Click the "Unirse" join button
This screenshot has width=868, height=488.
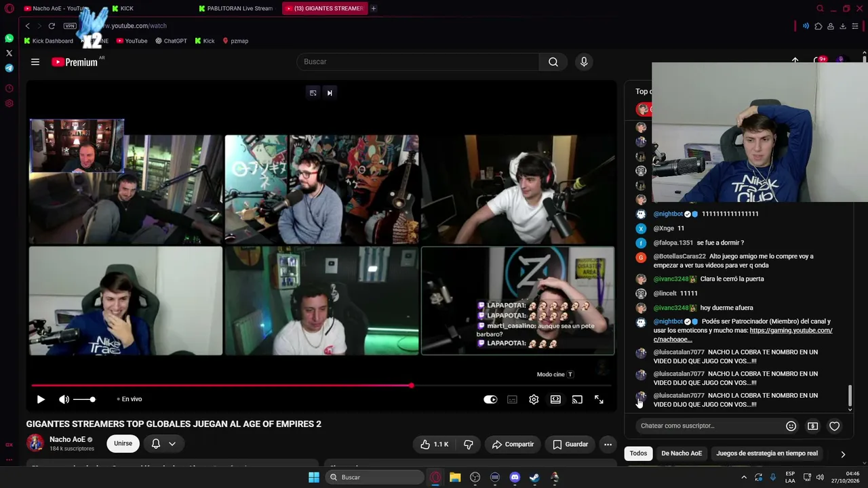pos(123,443)
